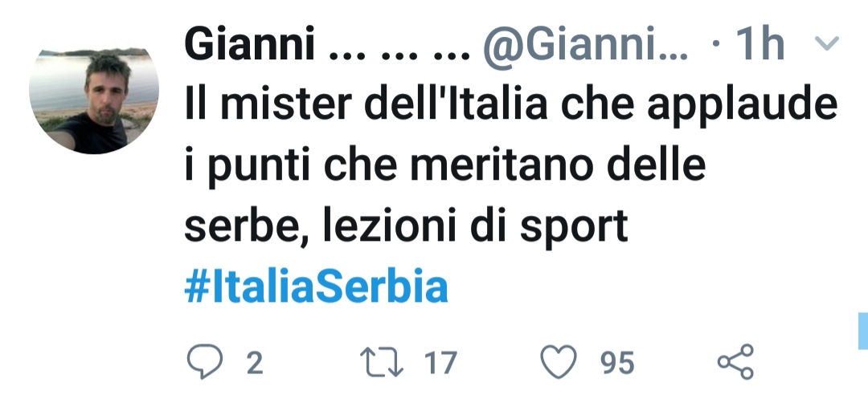Expand the tweet options chevron

pos(827,43)
